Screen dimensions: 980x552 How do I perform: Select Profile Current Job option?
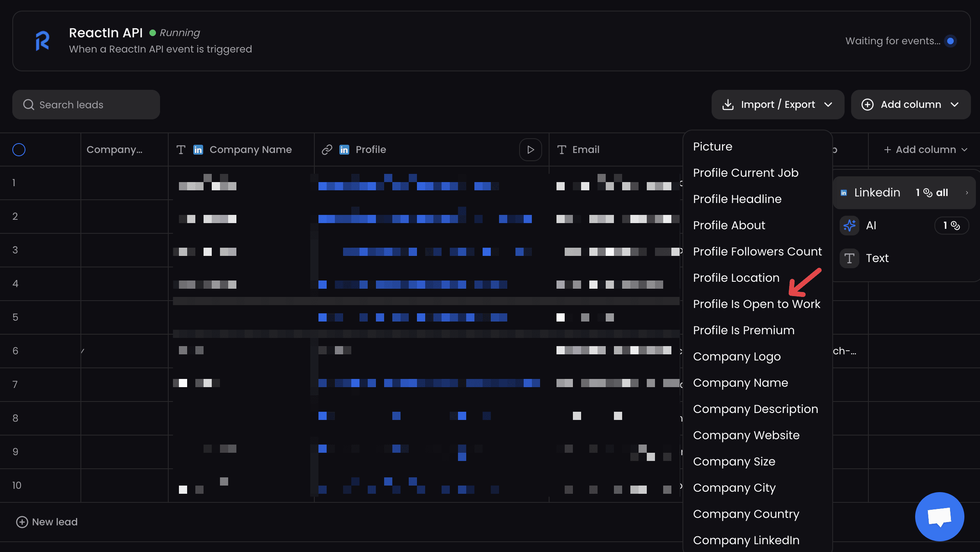coord(746,173)
